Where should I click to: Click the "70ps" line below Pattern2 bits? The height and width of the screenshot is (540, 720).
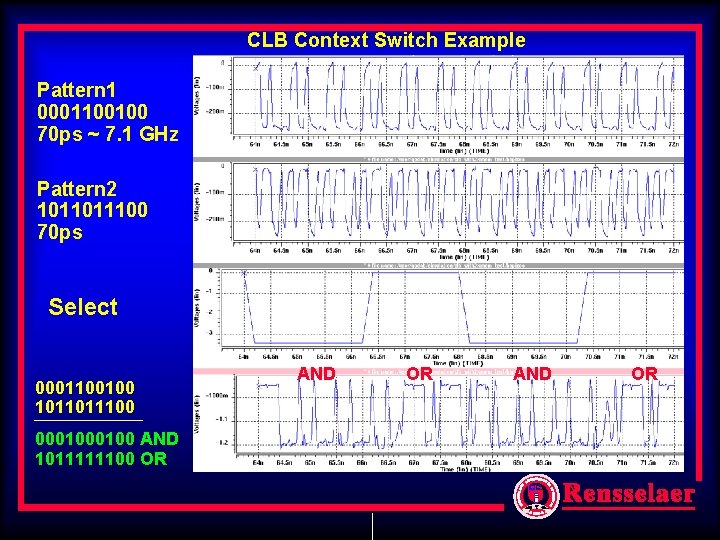[x=60, y=232]
